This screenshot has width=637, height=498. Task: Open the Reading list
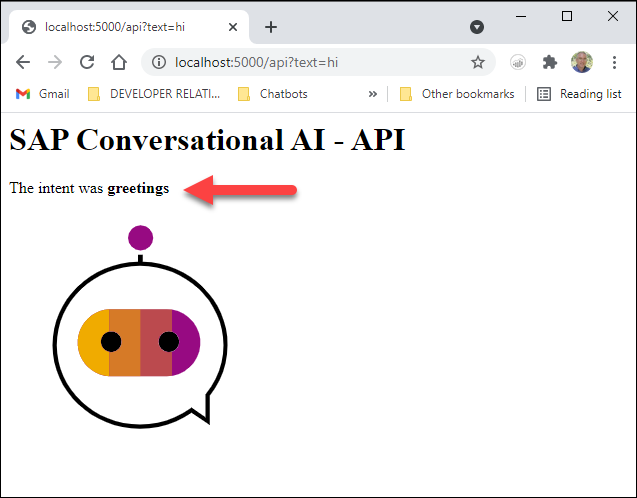(579, 94)
